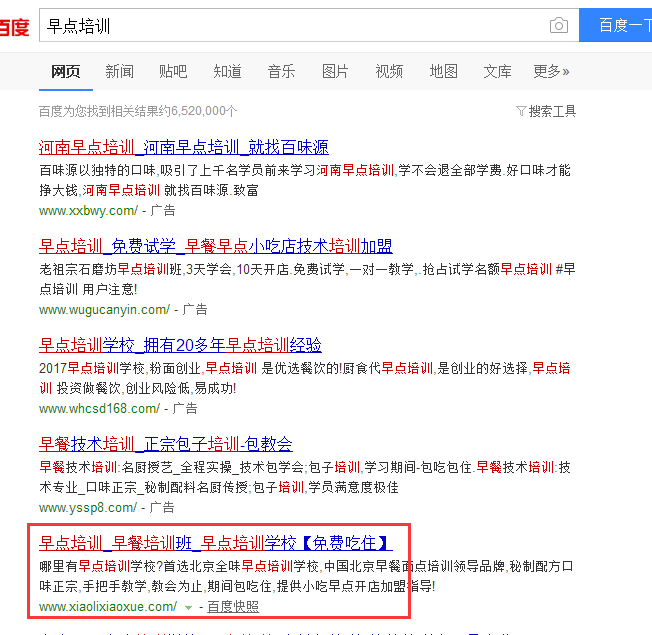Click 广告 label after www.whcsd168.com
The height and width of the screenshot is (635, 652).
pos(185,408)
